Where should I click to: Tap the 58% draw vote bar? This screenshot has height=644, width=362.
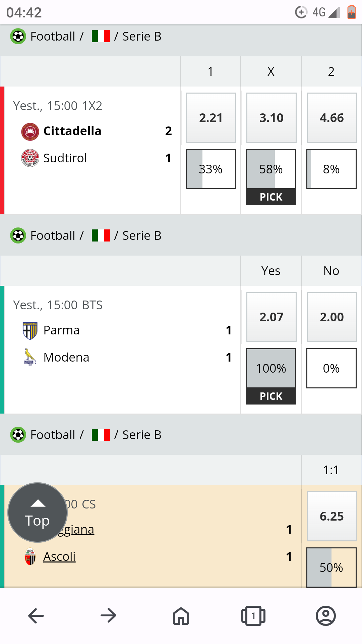click(271, 169)
